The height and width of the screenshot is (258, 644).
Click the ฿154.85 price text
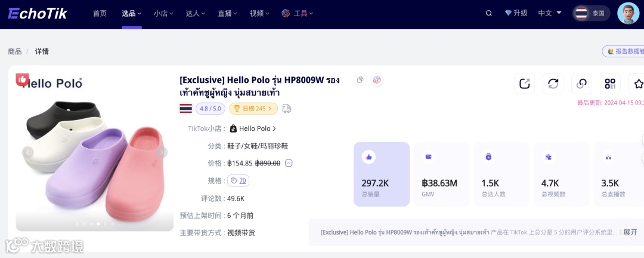click(240, 164)
